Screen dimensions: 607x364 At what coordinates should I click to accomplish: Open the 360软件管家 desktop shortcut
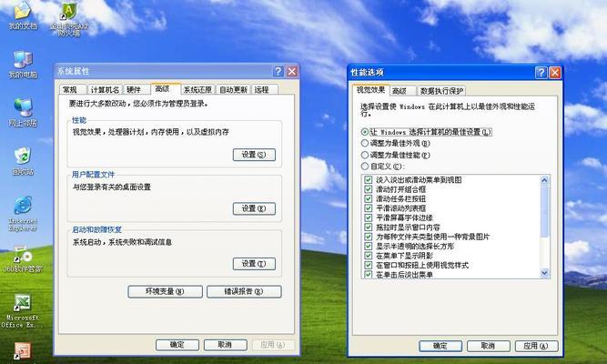pyautogui.click(x=23, y=259)
